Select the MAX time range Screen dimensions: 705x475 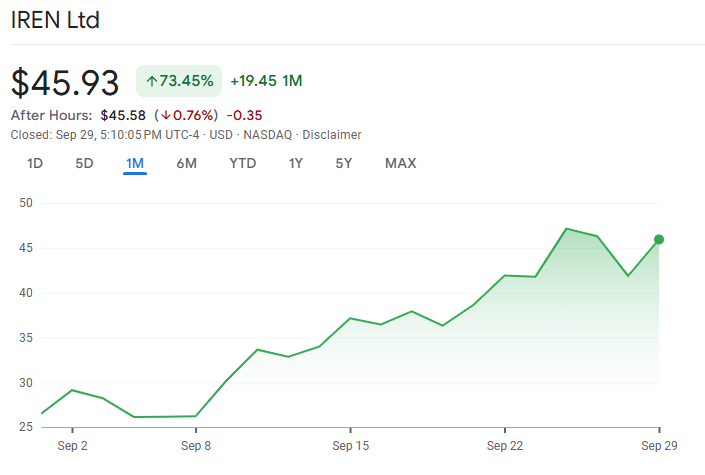coord(400,163)
